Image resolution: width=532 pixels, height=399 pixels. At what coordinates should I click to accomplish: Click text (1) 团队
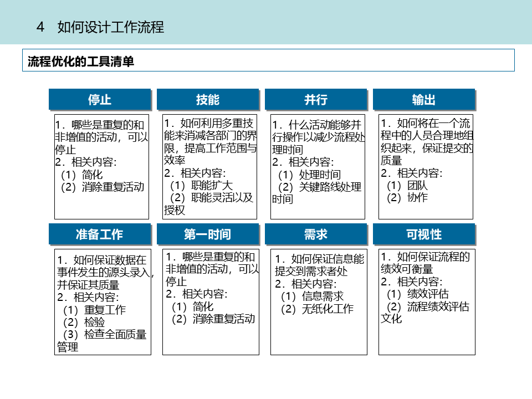tap(407, 185)
